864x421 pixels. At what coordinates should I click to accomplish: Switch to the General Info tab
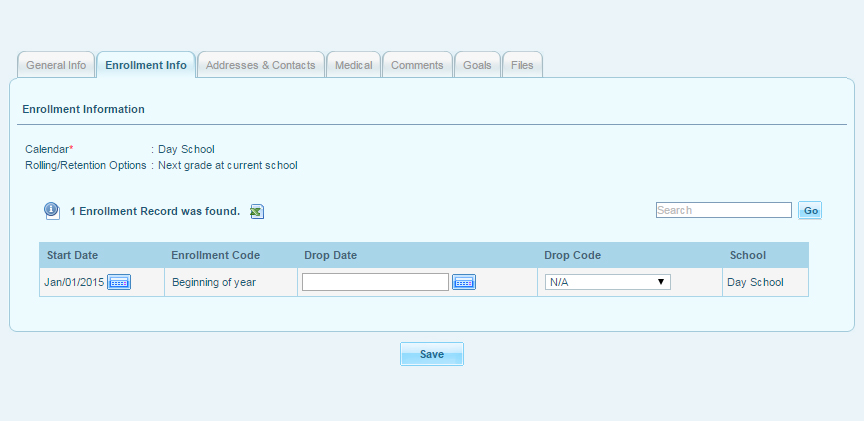point(56,65)
